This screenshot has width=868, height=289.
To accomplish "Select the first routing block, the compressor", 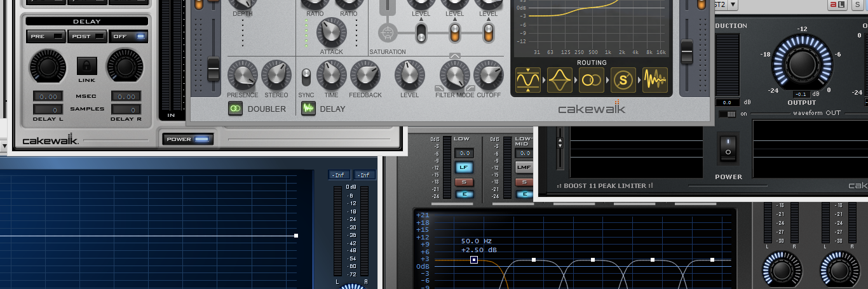I will pyautogui.click(x=528, y=79).
